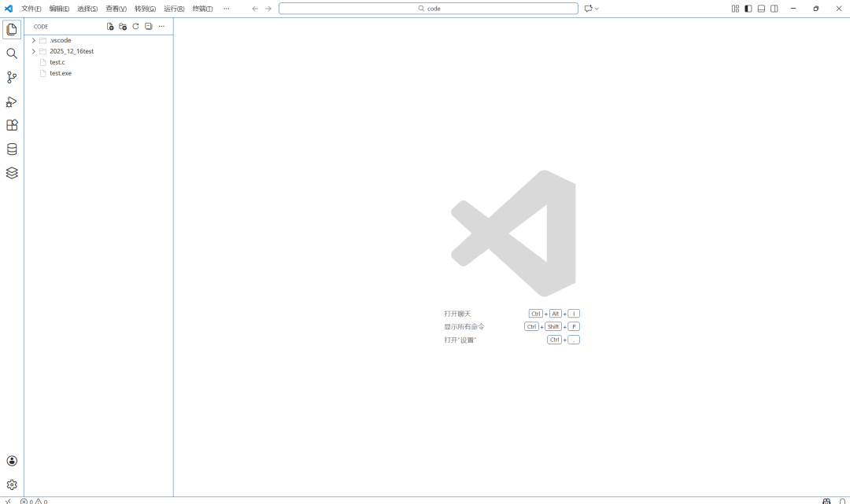The image size is (850, 504).
Task: Open the 文件(F) menu
Action: click(x=31, y=9)
